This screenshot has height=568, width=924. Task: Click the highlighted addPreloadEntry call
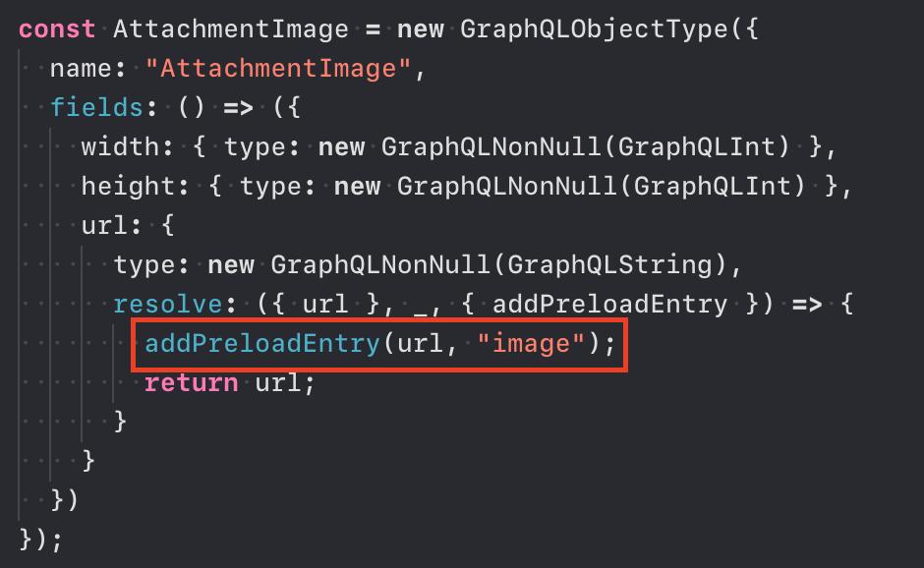pos(379,345)
